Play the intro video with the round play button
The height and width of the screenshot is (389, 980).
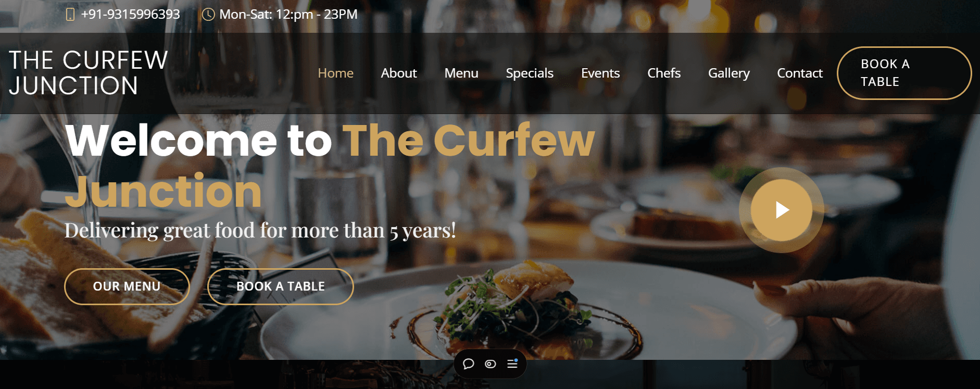(x=781, y=210)
